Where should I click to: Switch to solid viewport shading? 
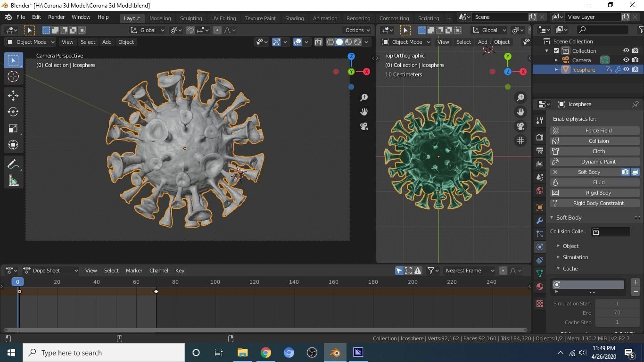[339, 42]
